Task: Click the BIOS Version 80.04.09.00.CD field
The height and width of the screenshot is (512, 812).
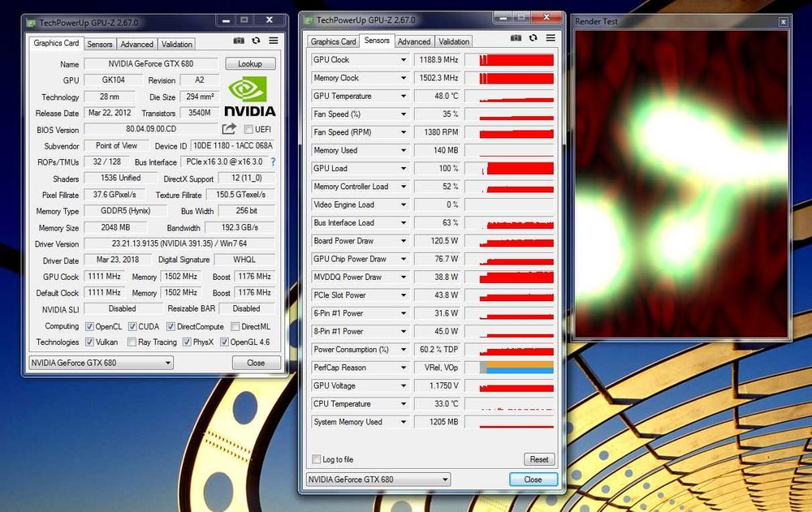Action: pos(151,129)
